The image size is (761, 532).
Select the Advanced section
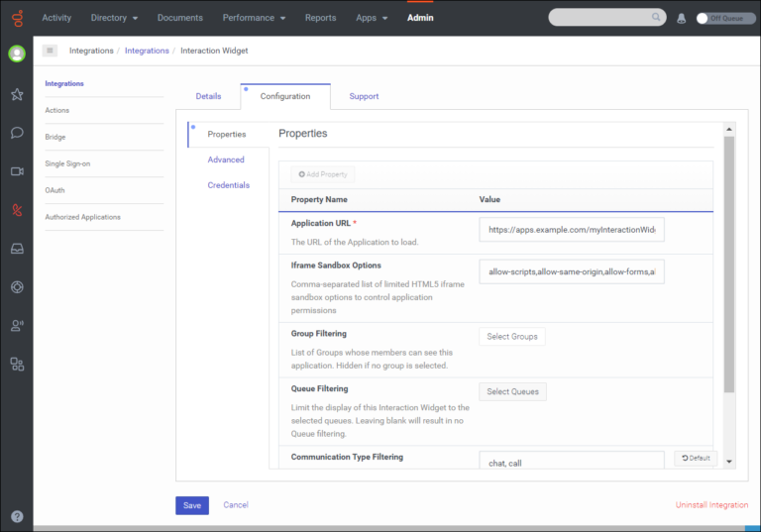coord(226,160)
